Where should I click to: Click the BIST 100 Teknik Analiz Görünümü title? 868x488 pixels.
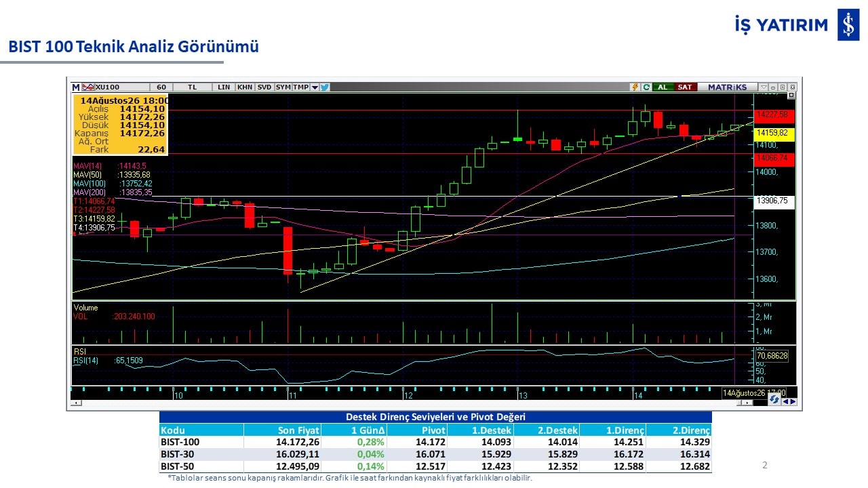tap(134, 47)
